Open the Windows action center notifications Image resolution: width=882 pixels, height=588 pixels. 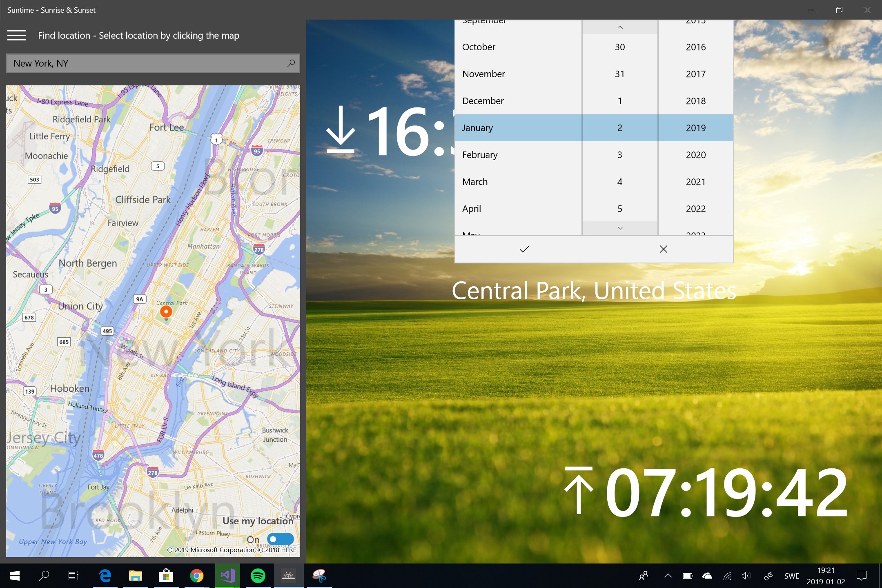click(x=862, y=576)
